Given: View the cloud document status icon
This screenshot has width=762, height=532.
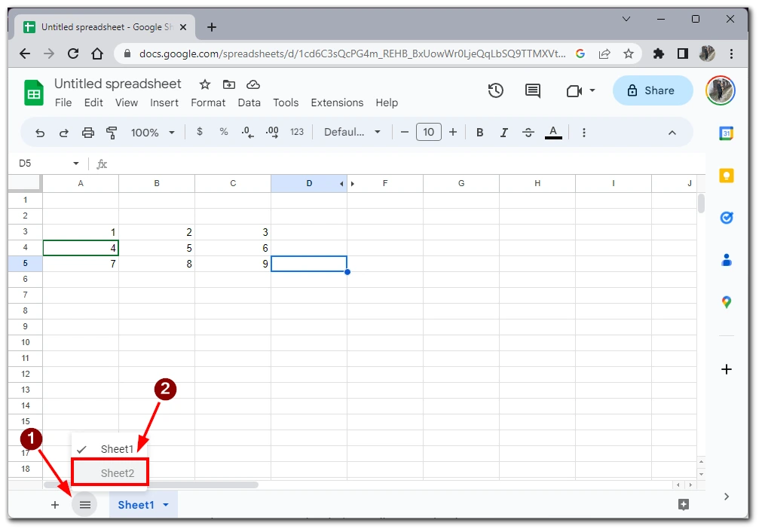Looking at the screenshot, I should (253, 84).
